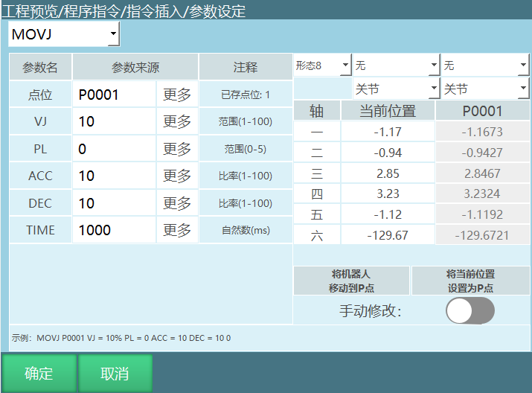The width and height of the screenshot is (532, 393).
Task: Click the PL note 范围(0-5)
Action: click(246, 149)
